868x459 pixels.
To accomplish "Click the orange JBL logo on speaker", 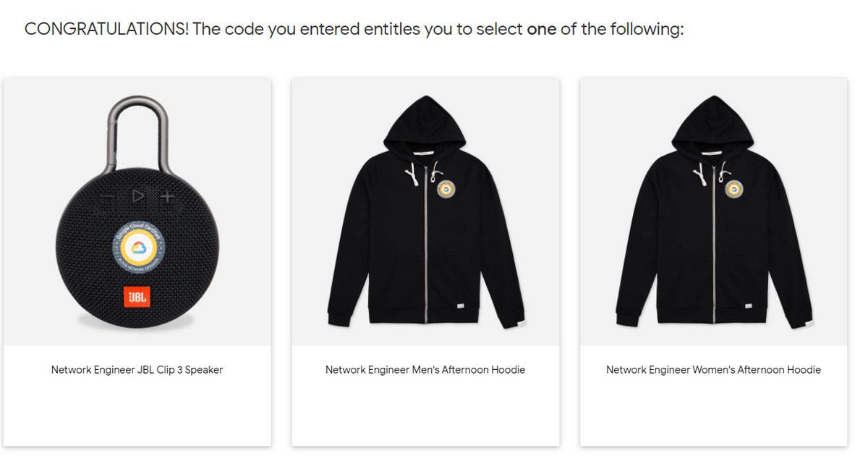I will click(x=137, y=296).
